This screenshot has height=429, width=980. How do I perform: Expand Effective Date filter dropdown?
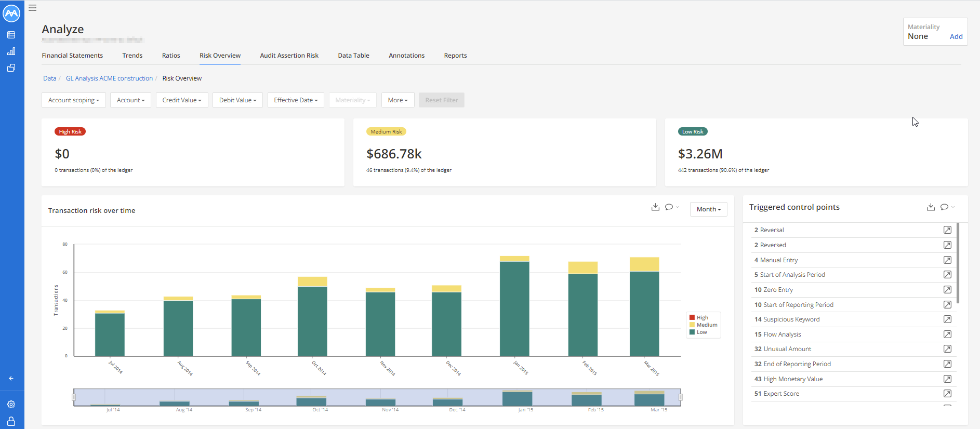pos(296,100)
